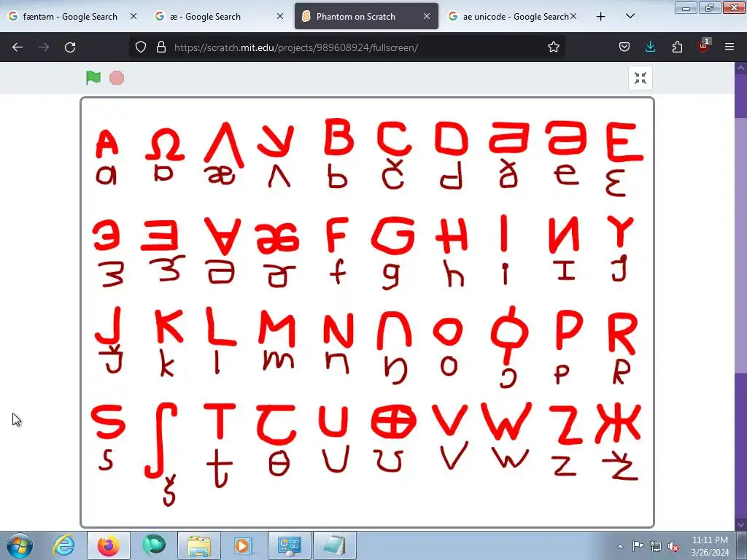Open the Windows Start menu
The width and height of the screenshot is (747, 560).
20,545
